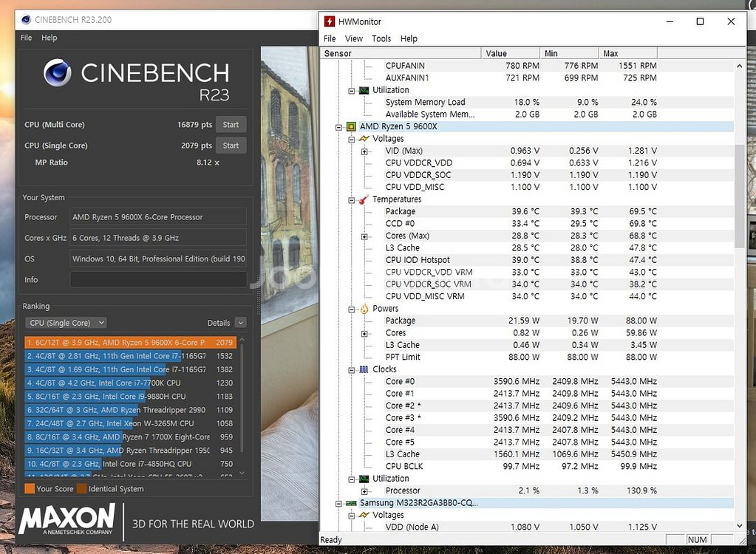
Task: Click the AMD Ryzen 5 9600X chip icon
Action: coord(352,127)
